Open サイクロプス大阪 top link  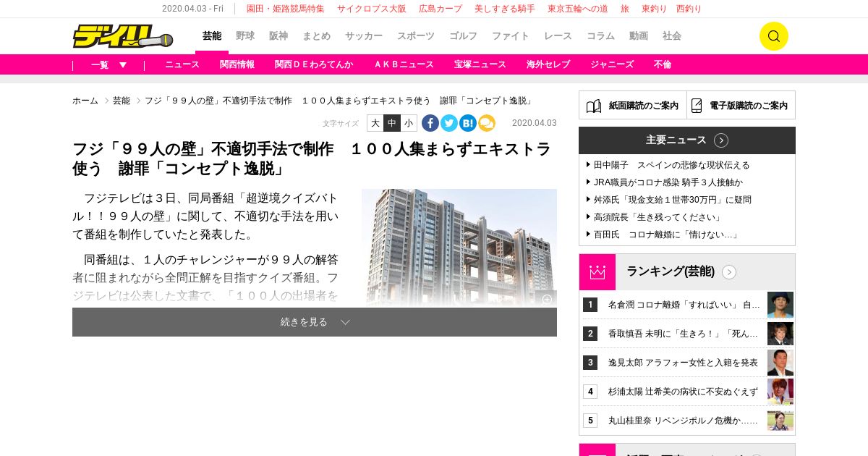pos(372,9)
